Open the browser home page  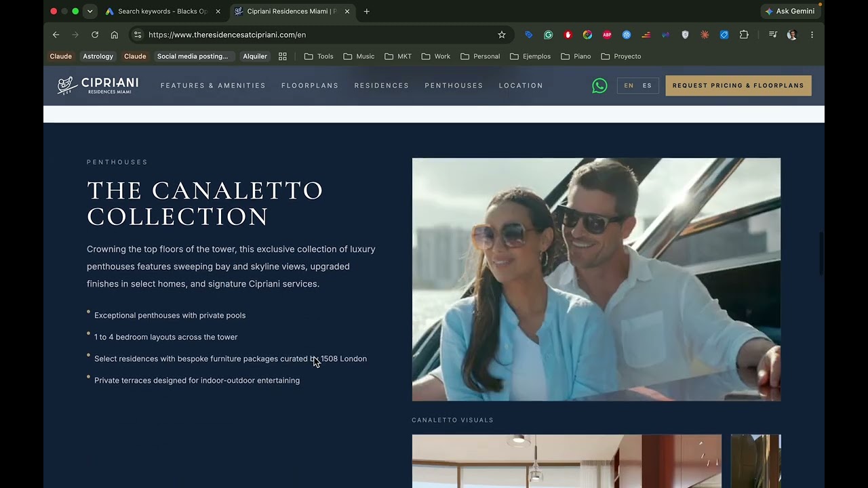115,35
